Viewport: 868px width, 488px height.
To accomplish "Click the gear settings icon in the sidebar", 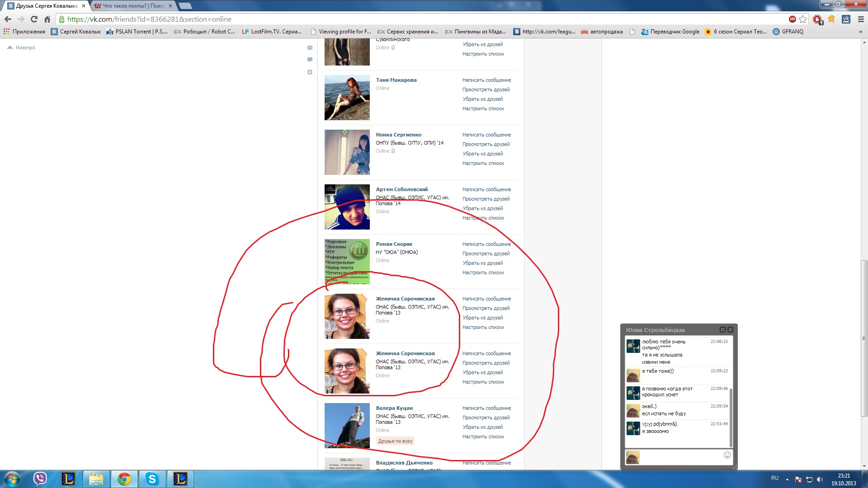I will pyautogui.click(x=310, y=72).
